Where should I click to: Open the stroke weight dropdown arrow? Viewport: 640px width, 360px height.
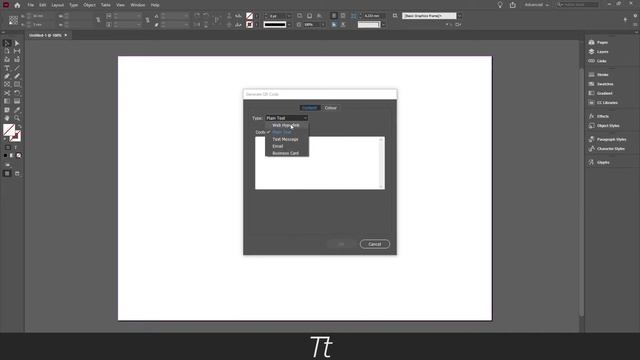289,16
